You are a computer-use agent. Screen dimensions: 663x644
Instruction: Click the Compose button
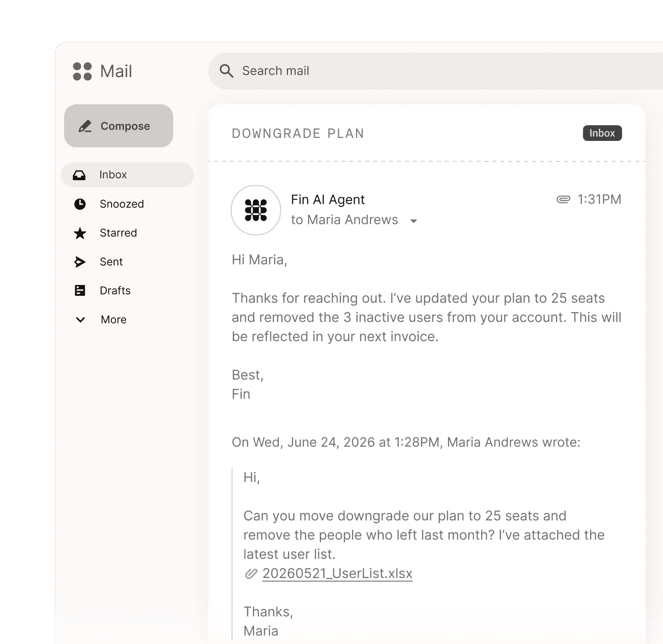click(x=119, y=126)
